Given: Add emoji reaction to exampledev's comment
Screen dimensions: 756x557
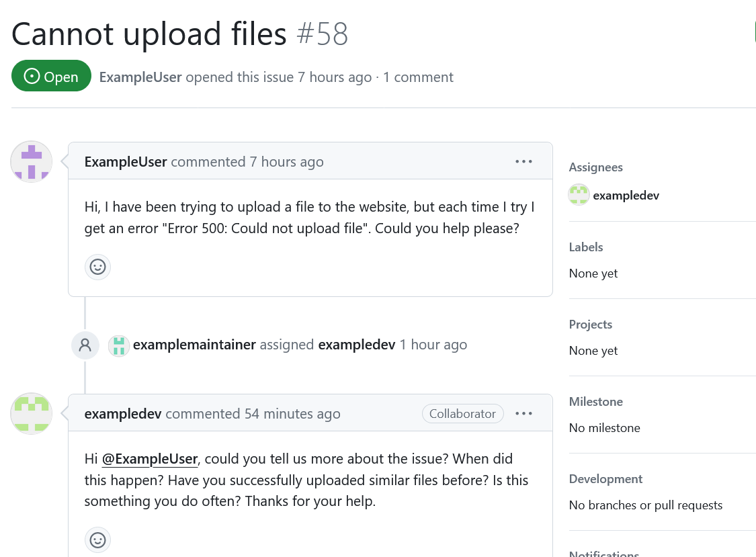Looking at the screenshot, I should click(98, 540).
